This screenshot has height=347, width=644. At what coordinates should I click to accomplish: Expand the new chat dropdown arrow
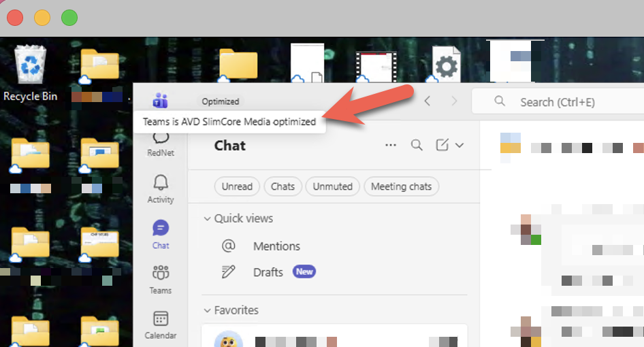(460, 145)
